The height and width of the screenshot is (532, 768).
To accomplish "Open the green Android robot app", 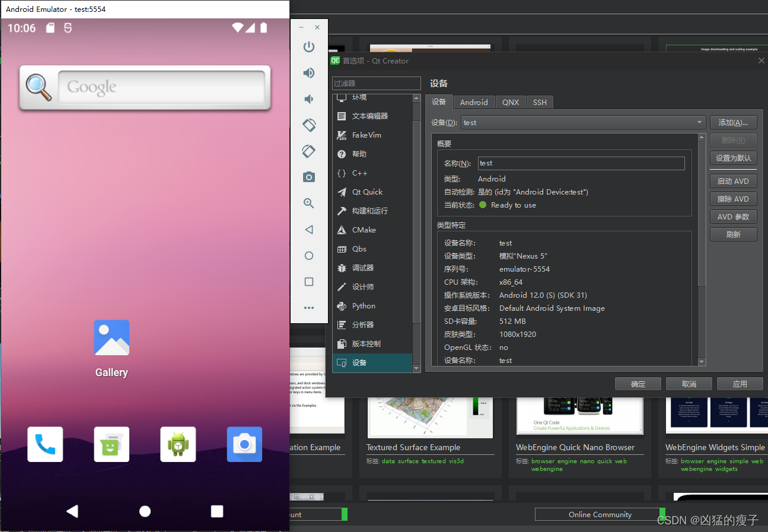I will click(x=178, y=444).
